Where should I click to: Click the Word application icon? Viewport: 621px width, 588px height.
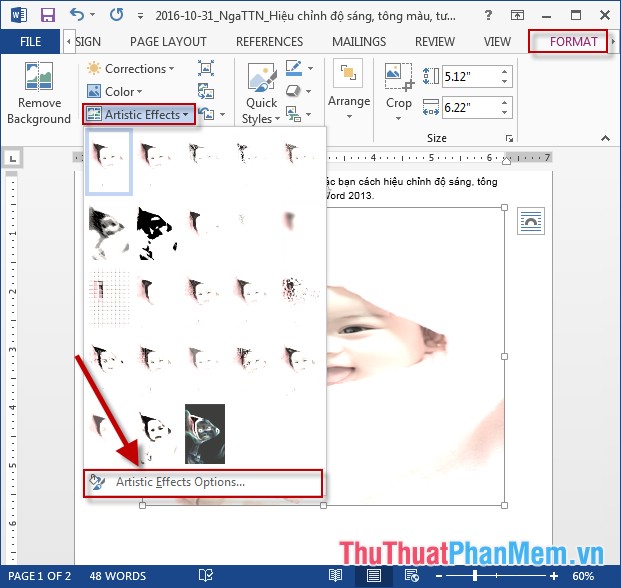click(18, 15)
